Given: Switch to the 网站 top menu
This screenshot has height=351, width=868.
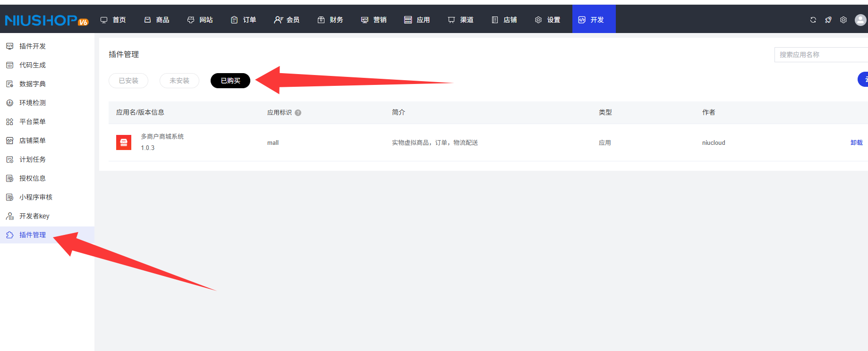Looking at the screenshot, I should [x=200, y=20].
